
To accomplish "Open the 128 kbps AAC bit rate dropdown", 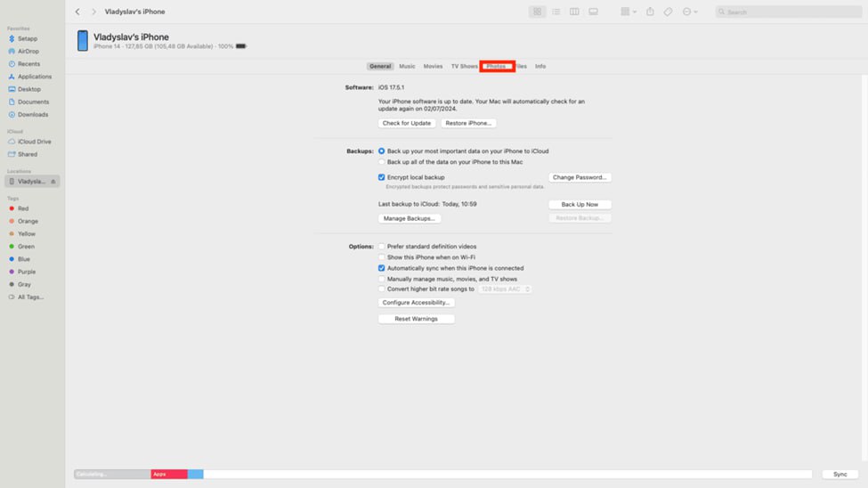I will (505, 289).
